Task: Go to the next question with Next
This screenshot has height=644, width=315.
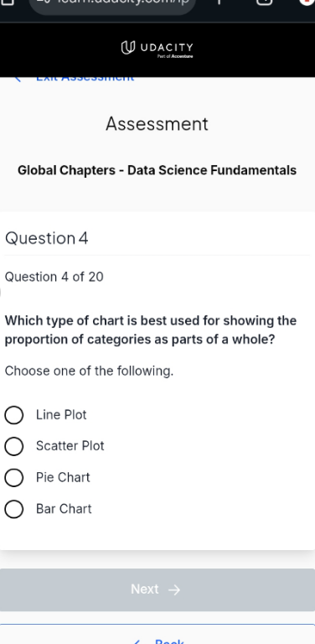Action: tap(157, 589)
